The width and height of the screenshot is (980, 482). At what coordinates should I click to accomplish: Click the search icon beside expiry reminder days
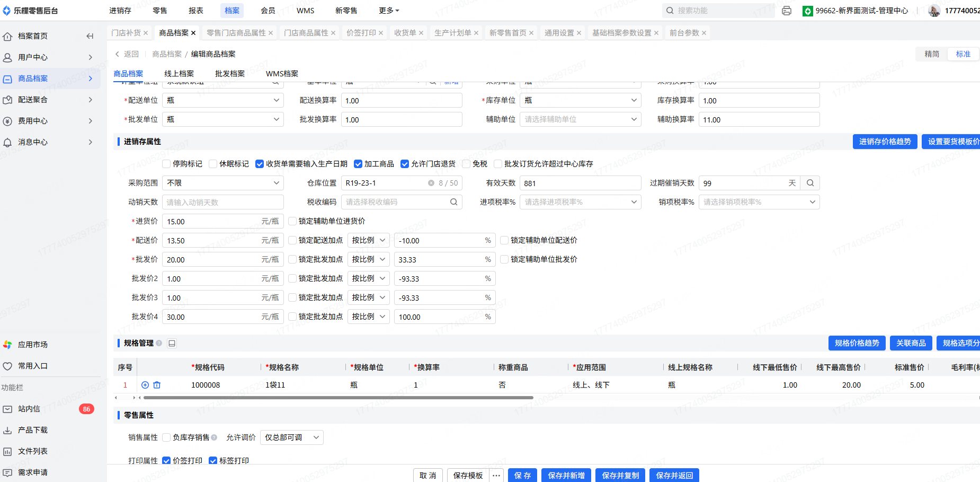point(810,183)
